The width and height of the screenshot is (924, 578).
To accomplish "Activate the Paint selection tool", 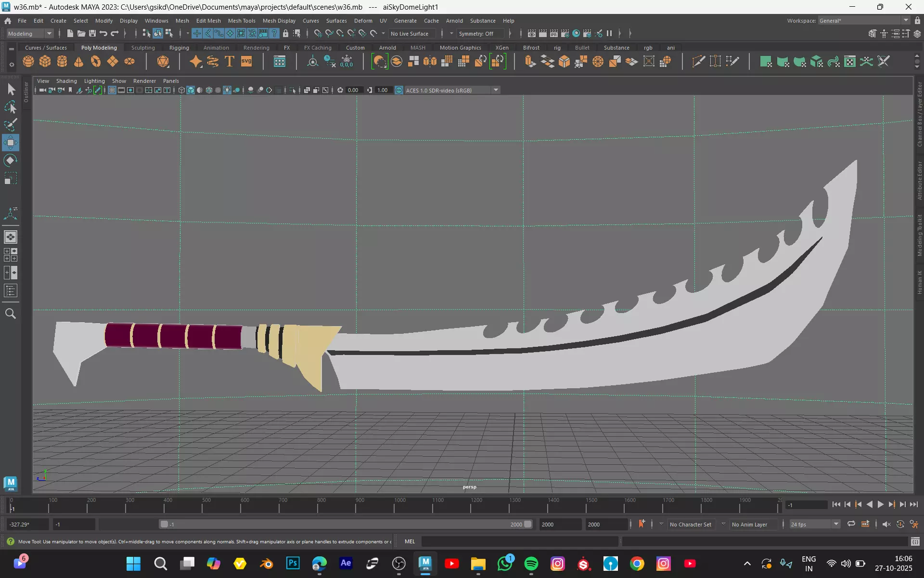I will 11,125.
